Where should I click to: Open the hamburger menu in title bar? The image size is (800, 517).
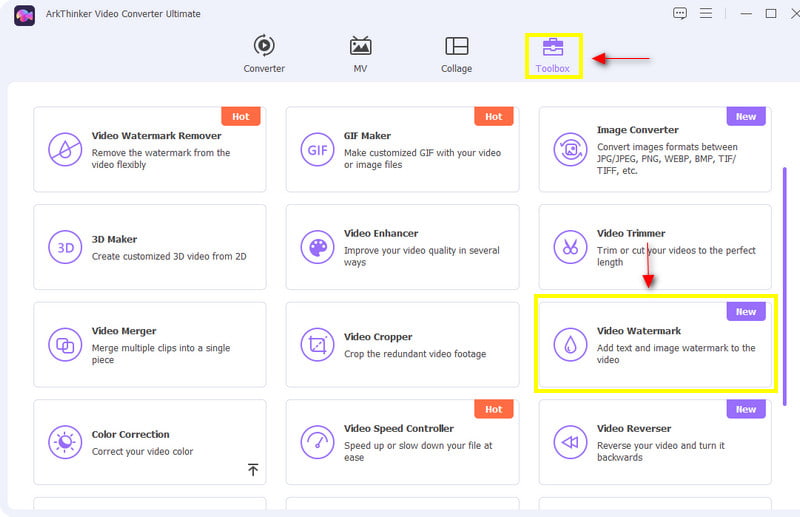[x=706, y=13]
